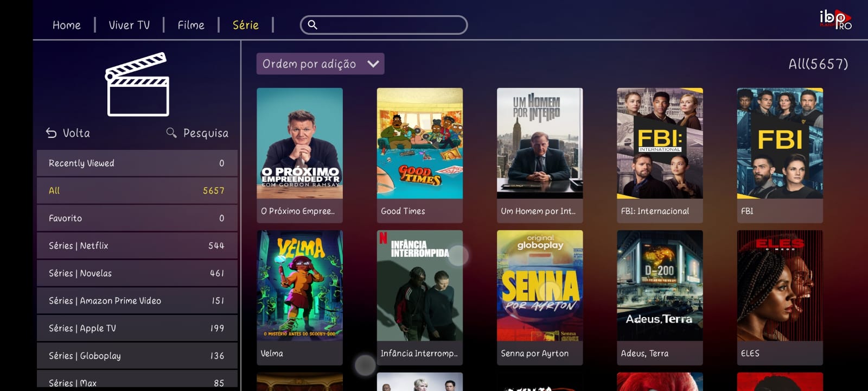The width and height of the screenshot is (868, 391).
Task: Open the Ordem por adição sort dropdown
Action: click(x=321, y=64)
